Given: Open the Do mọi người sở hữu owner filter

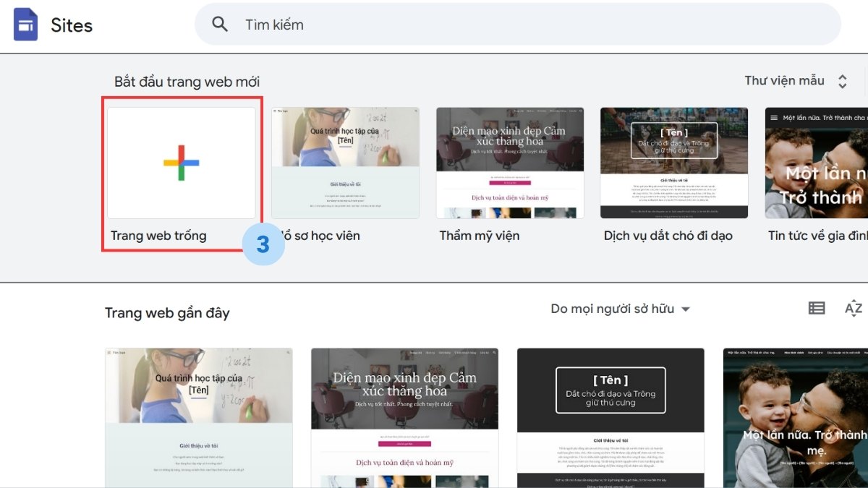Looking at the screenshot, I should [621, 309].
